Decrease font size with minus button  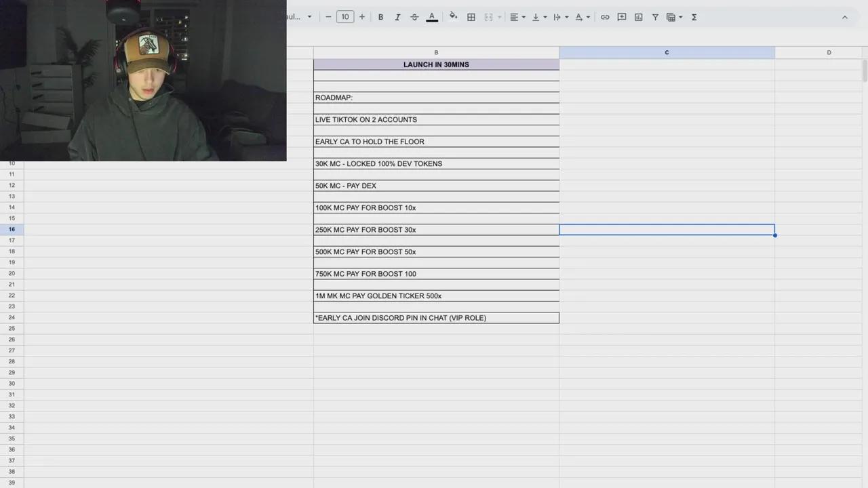(328, 17)
